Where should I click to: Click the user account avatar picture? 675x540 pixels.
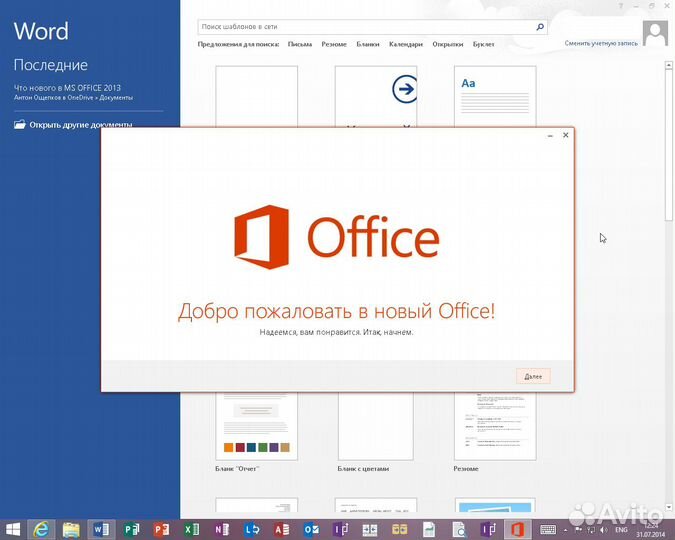[655, 33]
